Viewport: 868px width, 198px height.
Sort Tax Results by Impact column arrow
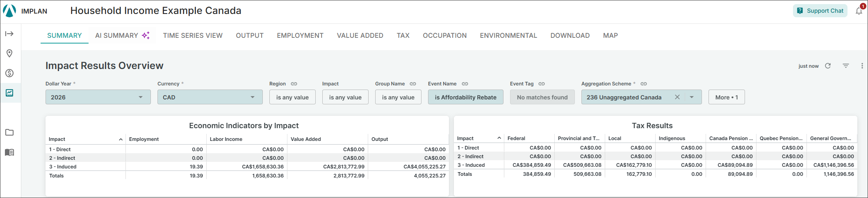tap(499, 138)
